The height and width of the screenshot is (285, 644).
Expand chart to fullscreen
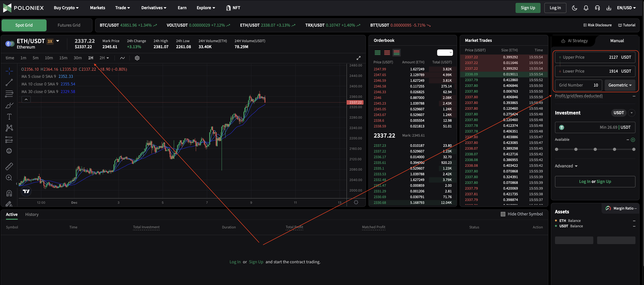click(x=358, y=58)
